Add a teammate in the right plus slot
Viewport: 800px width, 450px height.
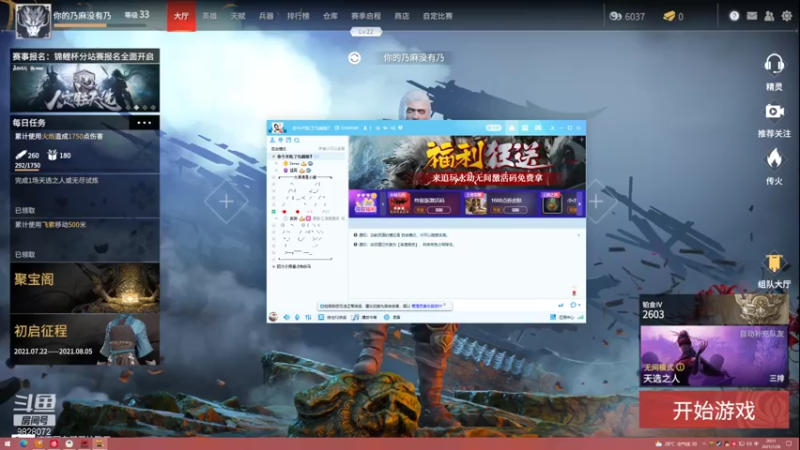(x=595, y=202)
